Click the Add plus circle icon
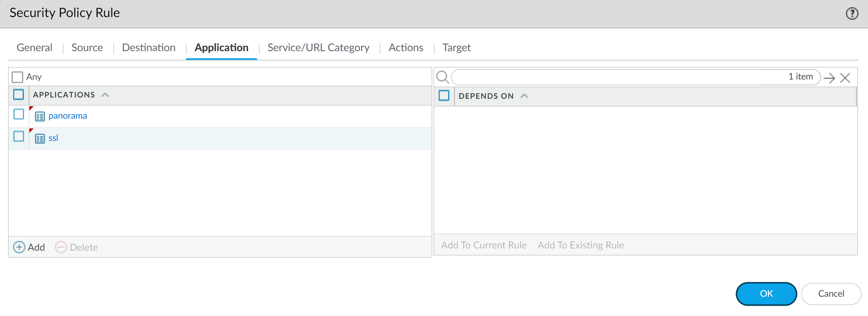The height and width of the screenshot is (316, 868). coord(19,247)
